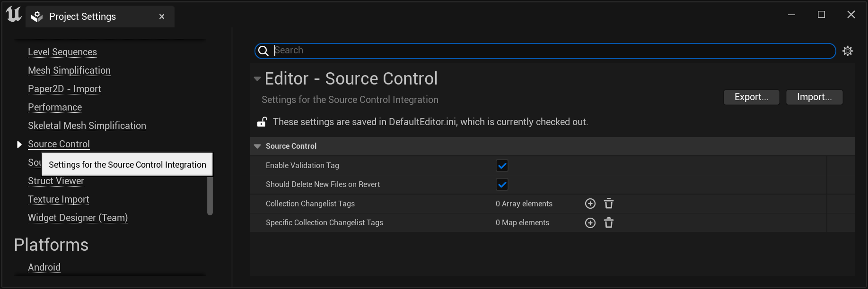Add element to Specific Collection Changelist Tags
Screen dimensions: 868x289
click(x=590, y=223)
